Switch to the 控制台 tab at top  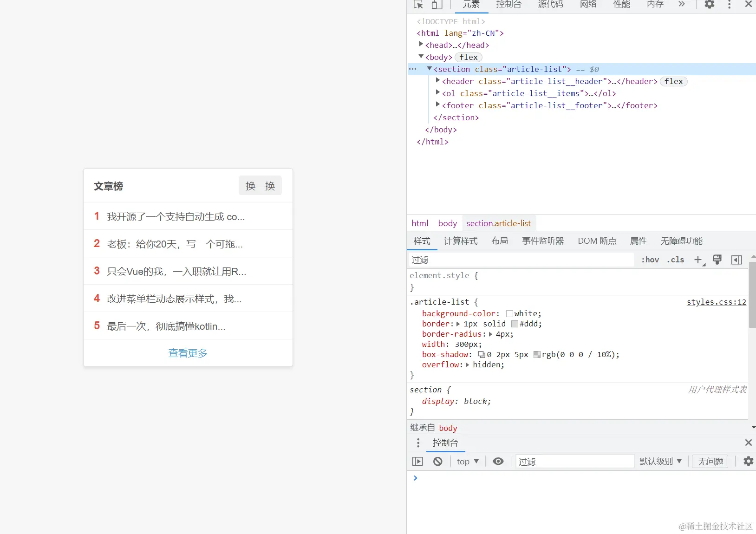[508, 4]
